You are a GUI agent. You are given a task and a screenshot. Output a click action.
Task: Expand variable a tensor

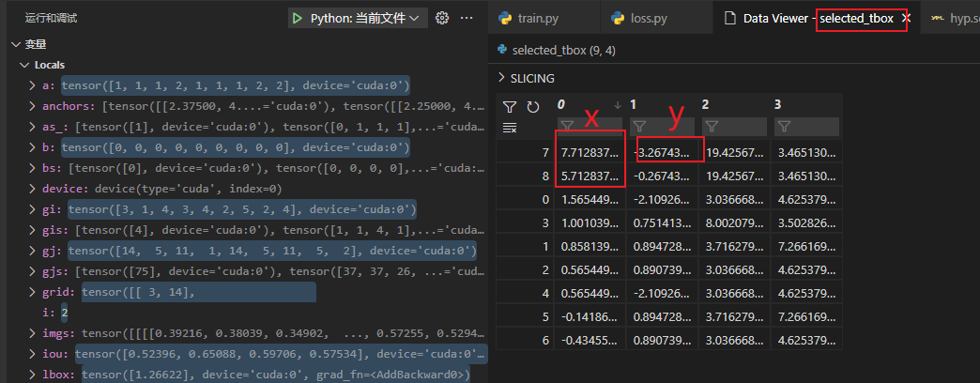(x=33, y=85)
